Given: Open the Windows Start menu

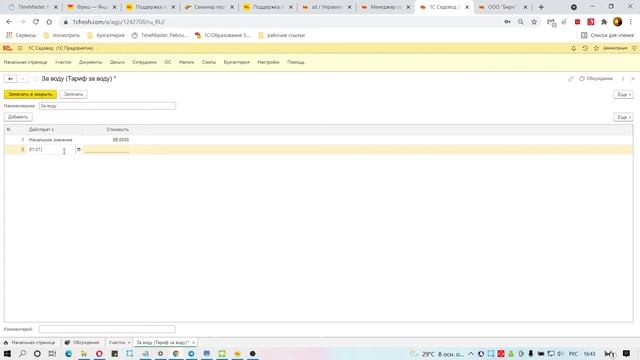Looking at the screenshot, I should pyautogui.click(x=7, y=353).
